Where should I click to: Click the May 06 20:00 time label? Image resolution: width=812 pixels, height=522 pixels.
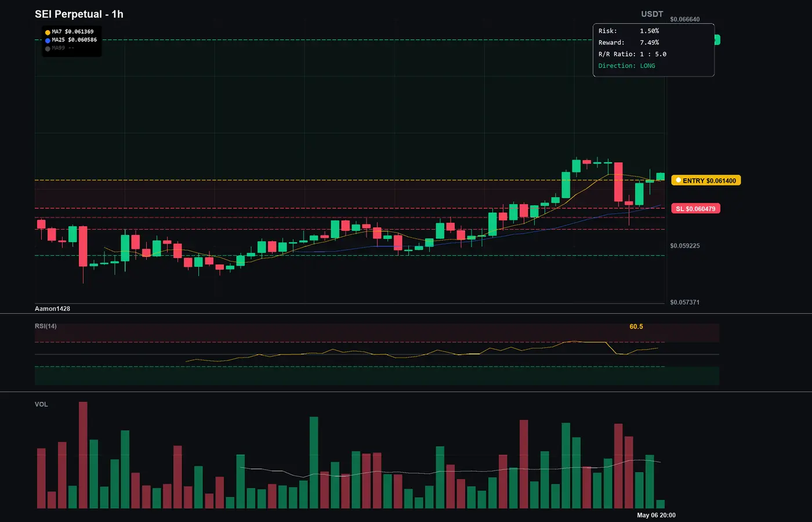656,515
